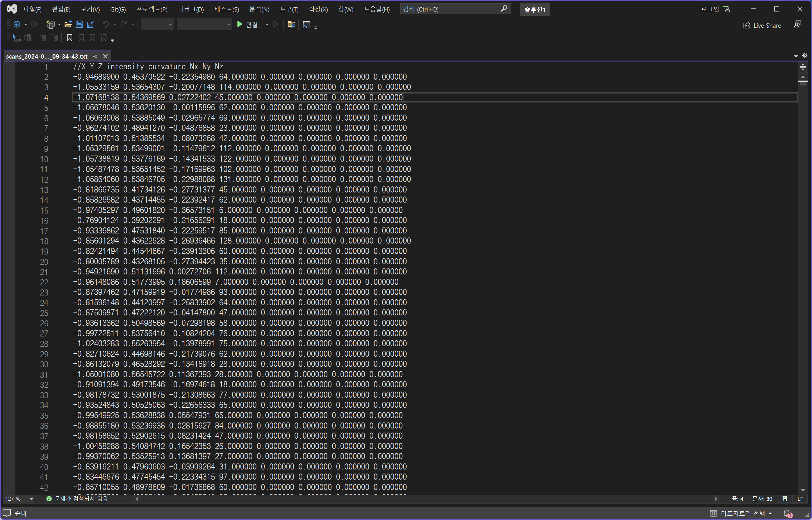This screenshot has width=812, height=520.
Task: Click the Save All icon
Action: click(90, 24)
